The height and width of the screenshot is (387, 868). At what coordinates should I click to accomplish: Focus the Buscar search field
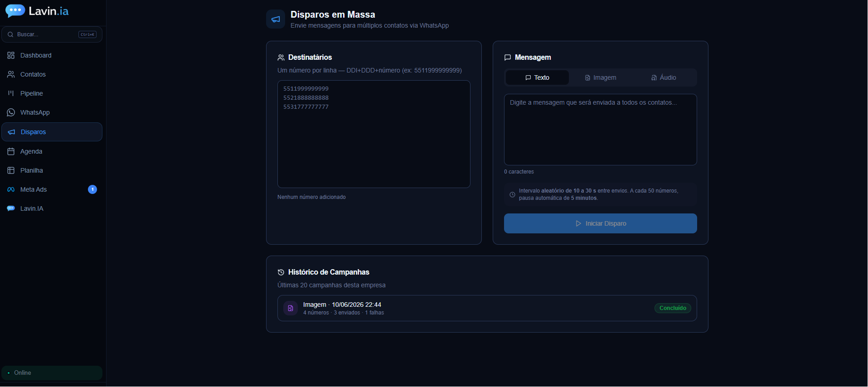(52, 34)
